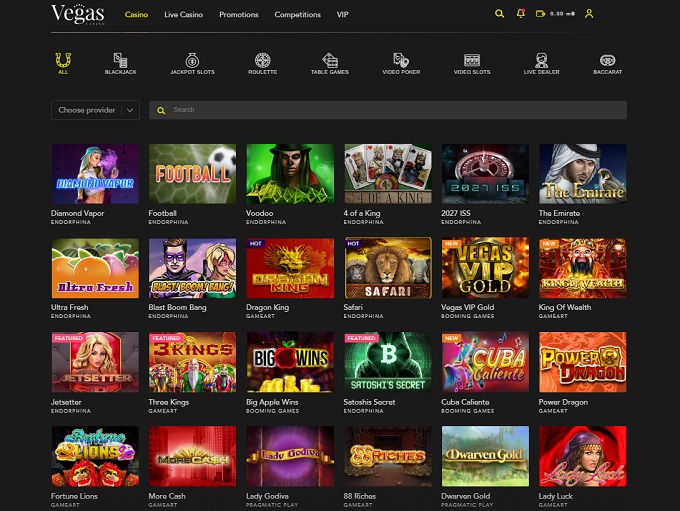
Task: Click the Three Kings title link
Action: pyautogui.click(x=169, y=403)
